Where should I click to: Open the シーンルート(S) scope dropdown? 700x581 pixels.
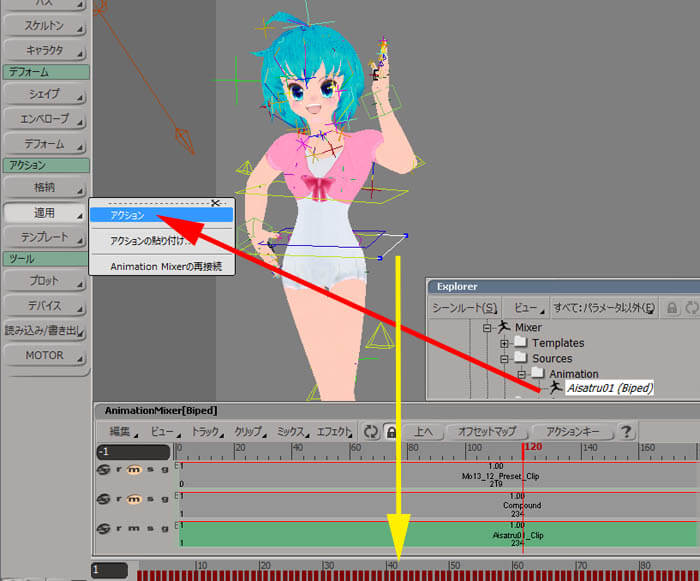[464, 308]
